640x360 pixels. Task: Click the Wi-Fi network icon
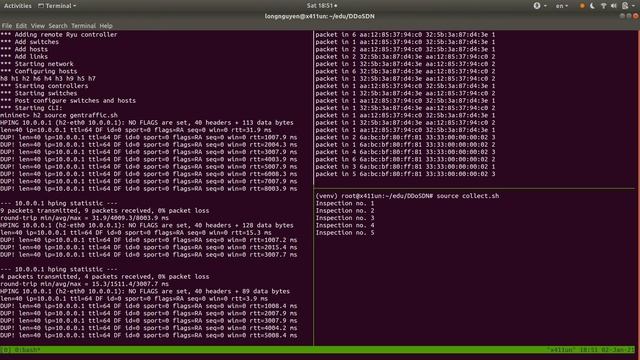(604, 6)
